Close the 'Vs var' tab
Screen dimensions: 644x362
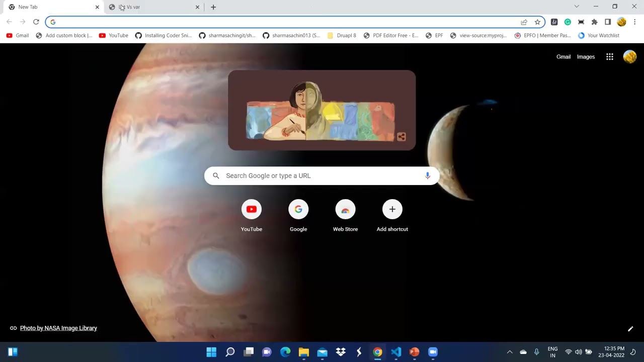point(197,7)
